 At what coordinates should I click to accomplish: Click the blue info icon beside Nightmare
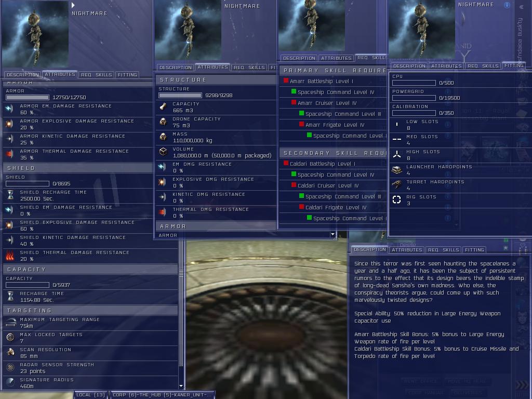(507, 5)
